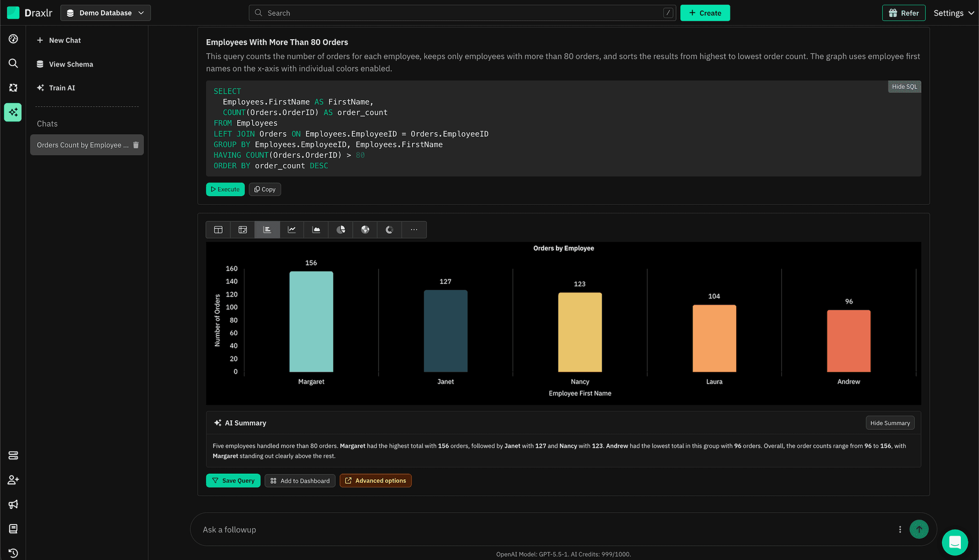Image resolution: width=979 pixels, height=560 pixels.
Task: Start a New Chat
Action: 59,40
